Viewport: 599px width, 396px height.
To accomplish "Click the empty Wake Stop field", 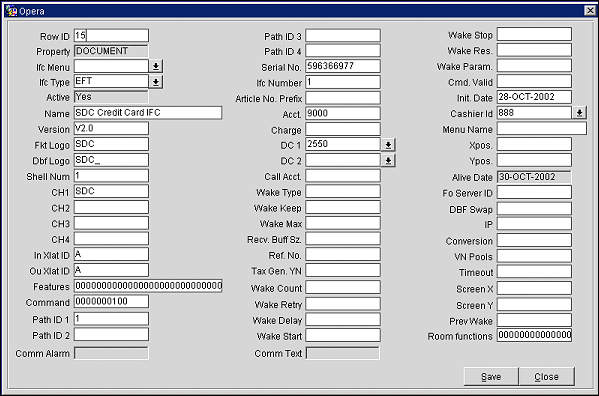I will tap(534, 34).
